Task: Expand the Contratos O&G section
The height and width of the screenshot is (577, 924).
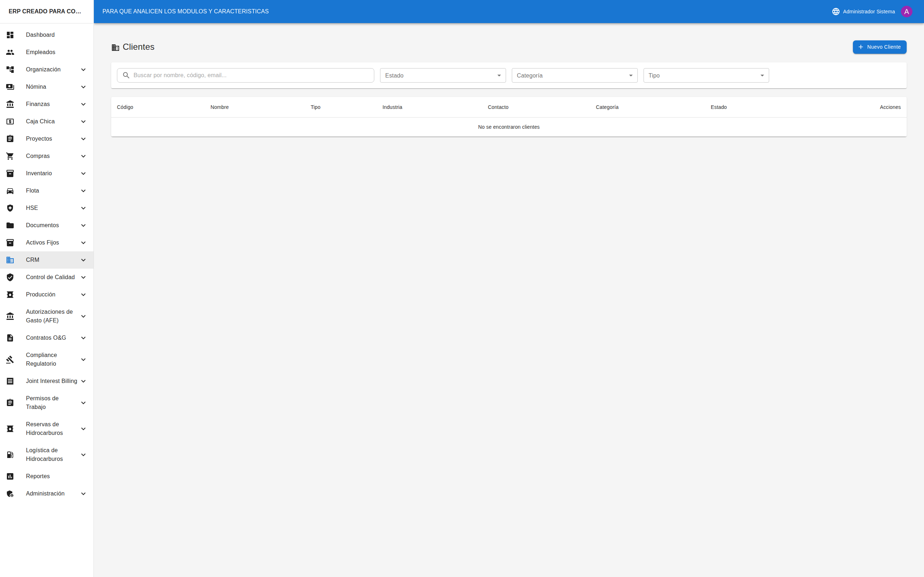Action: click(x=83, y=338)
